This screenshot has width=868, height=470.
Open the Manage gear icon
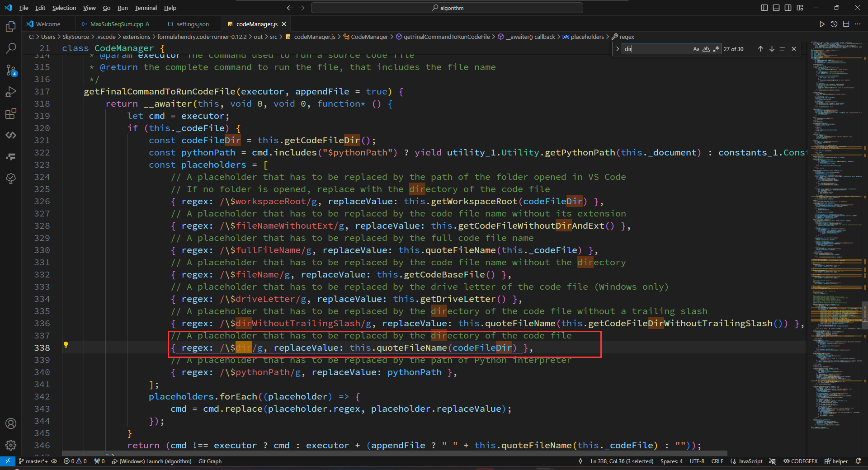pos(11,445)
